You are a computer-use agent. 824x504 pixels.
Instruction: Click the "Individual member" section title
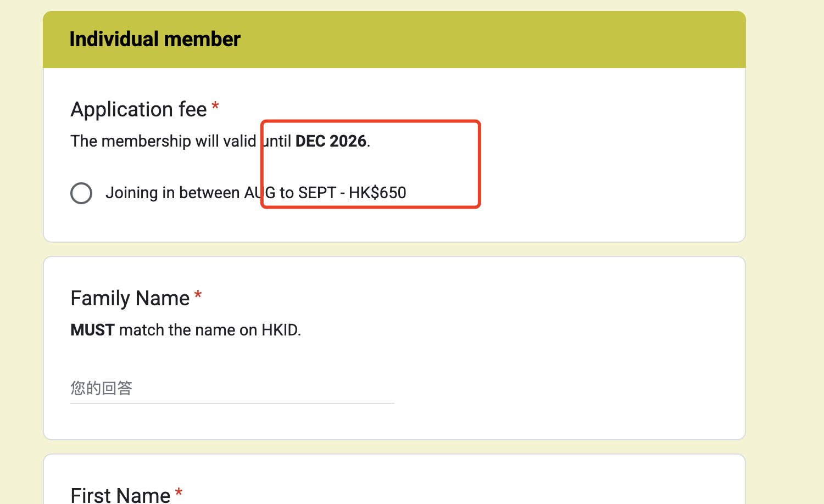155,40
